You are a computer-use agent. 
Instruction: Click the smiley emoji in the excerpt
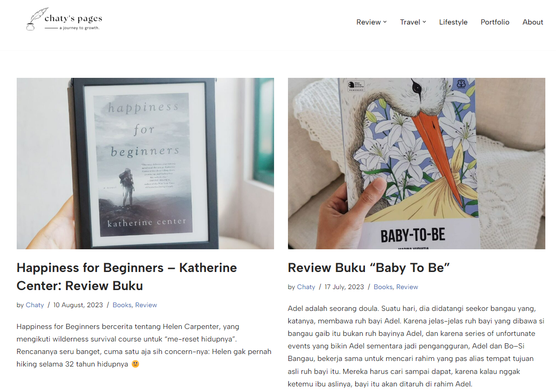tap(135, 364)
